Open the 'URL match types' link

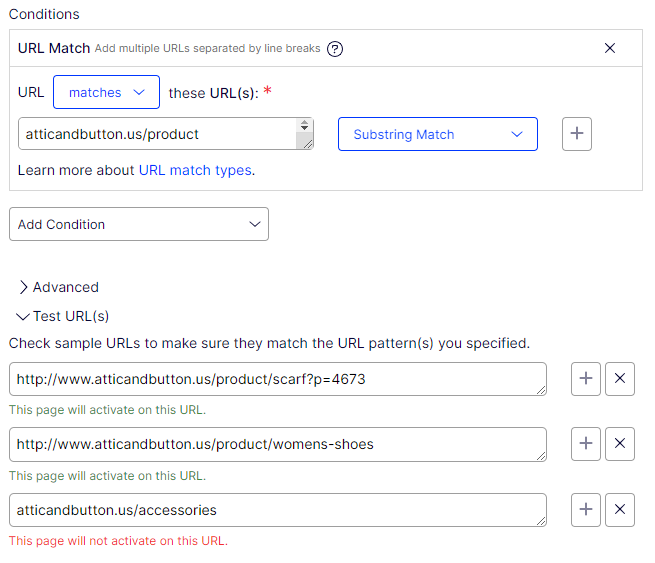(x=195, y=170)
